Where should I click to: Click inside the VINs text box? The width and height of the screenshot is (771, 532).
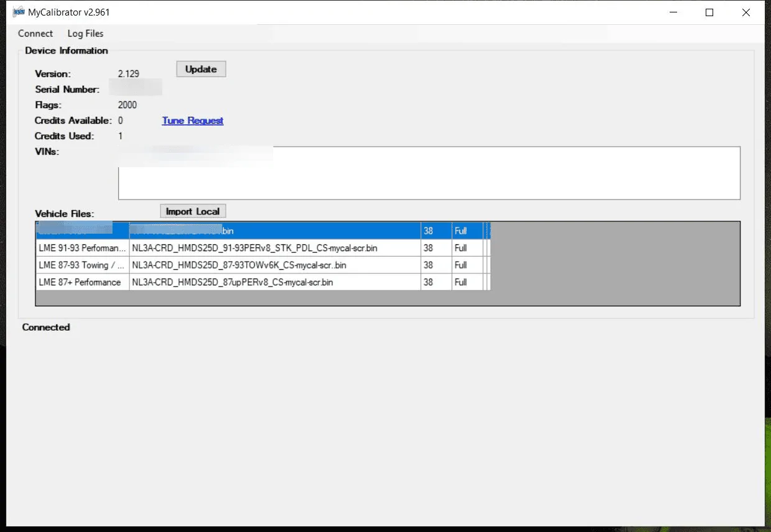click(429, 173)
